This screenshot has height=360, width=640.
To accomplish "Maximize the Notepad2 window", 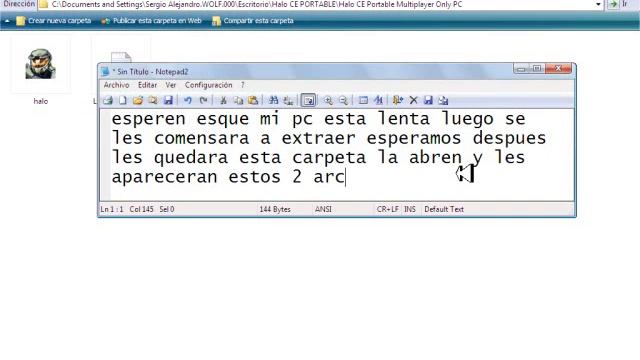I will click(x=537, y=69).
